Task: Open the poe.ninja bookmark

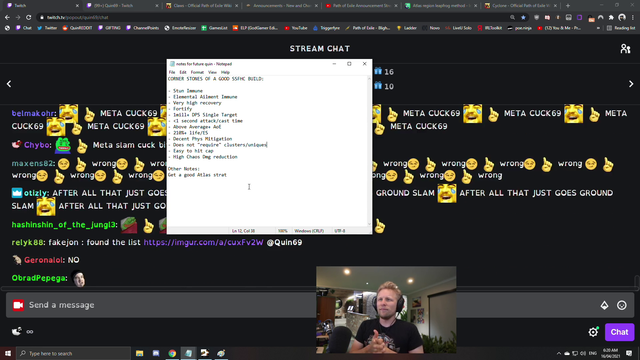Action: tap(519, 28)
